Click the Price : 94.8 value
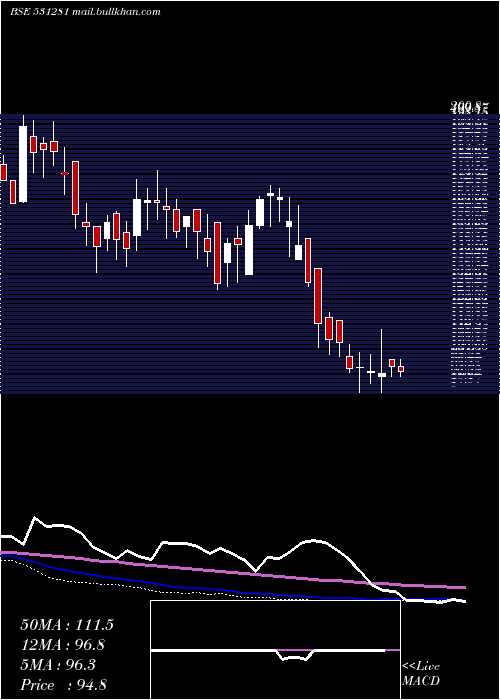This screenshot has height=700, width=500. click(63, 685)
